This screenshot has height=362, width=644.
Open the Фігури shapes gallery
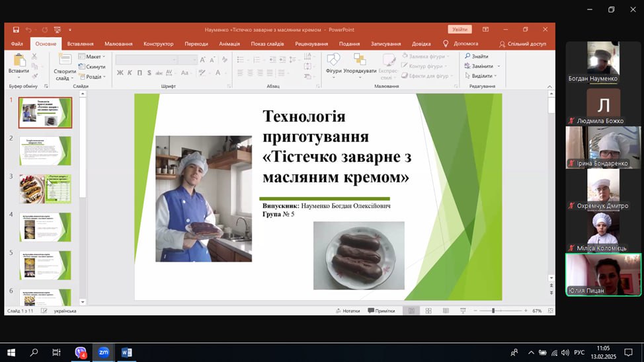[333, 63]
